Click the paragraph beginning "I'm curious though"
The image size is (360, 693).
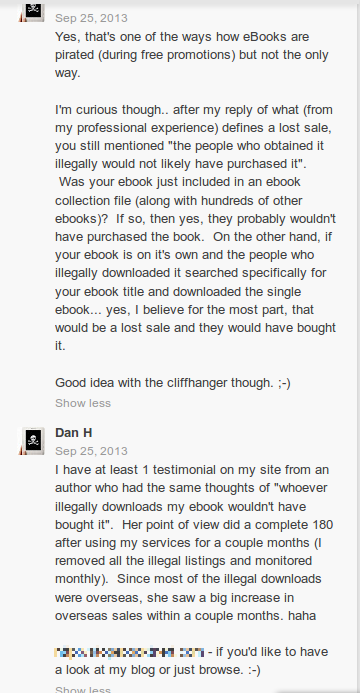[x=195, y=228]
